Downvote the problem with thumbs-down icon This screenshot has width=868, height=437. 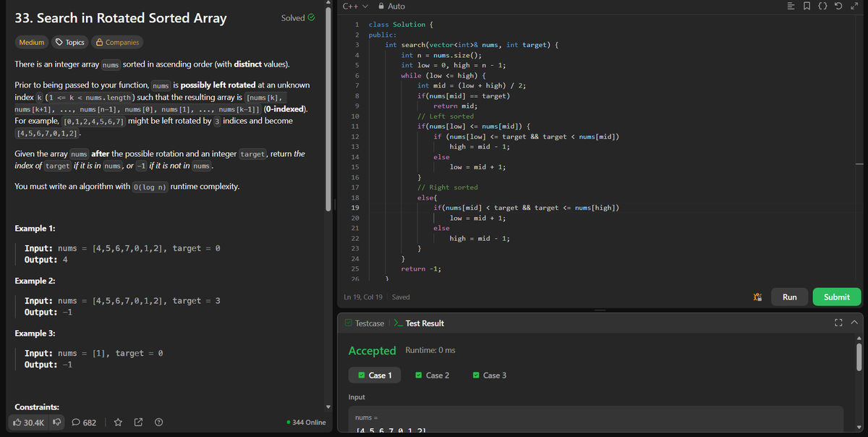click(x=57, y=422)
